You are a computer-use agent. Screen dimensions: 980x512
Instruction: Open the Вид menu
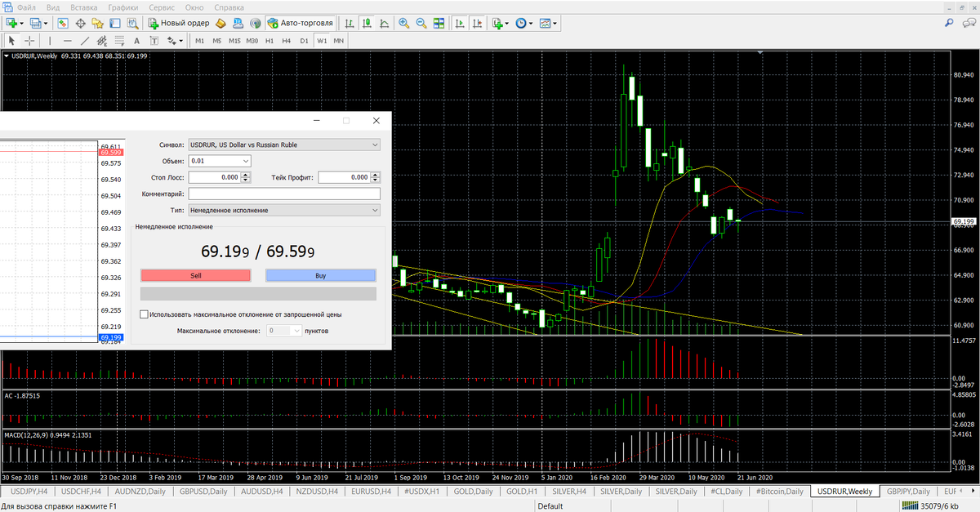(53, 7)
